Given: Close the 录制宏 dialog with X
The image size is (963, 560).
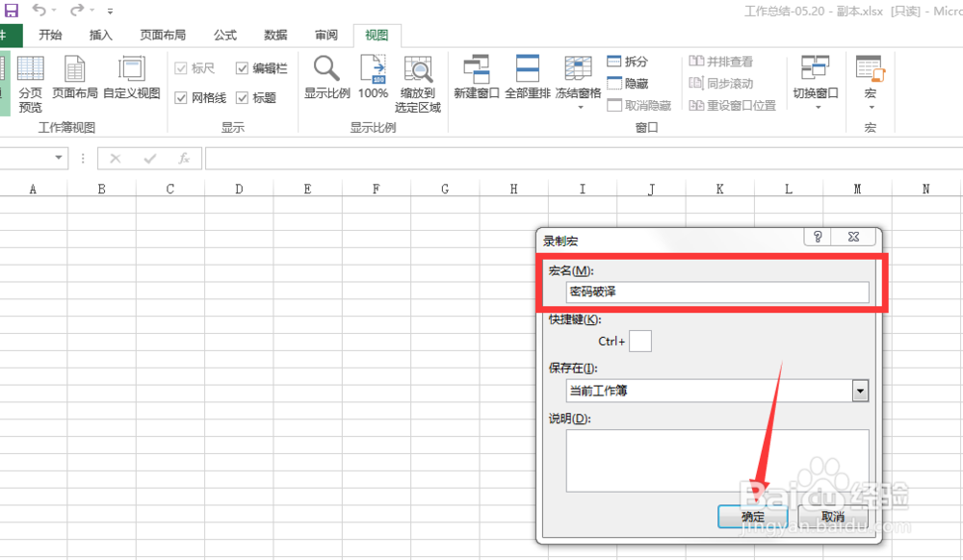Looking at the screenshot, I should click(853, 237).
